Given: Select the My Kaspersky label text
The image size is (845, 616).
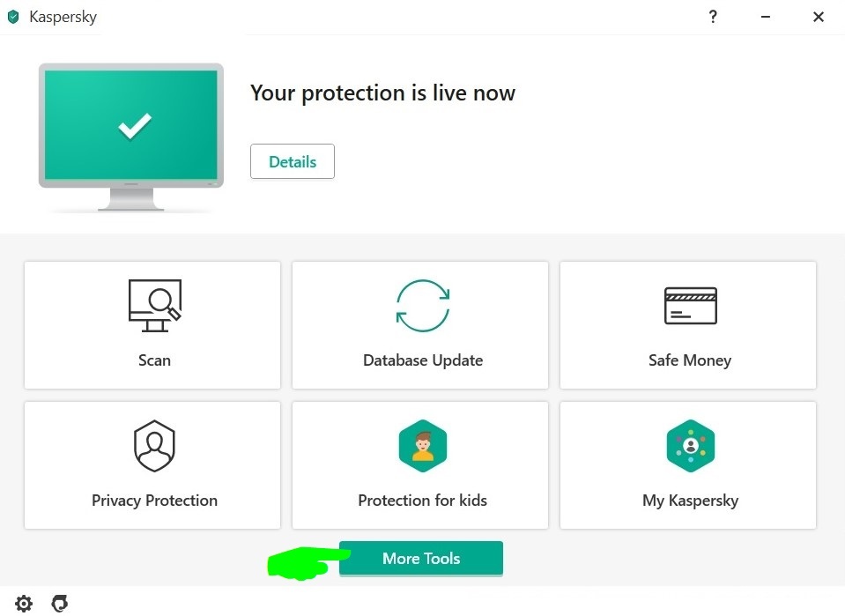Looking at the screenshot, I should coord(690,501).
